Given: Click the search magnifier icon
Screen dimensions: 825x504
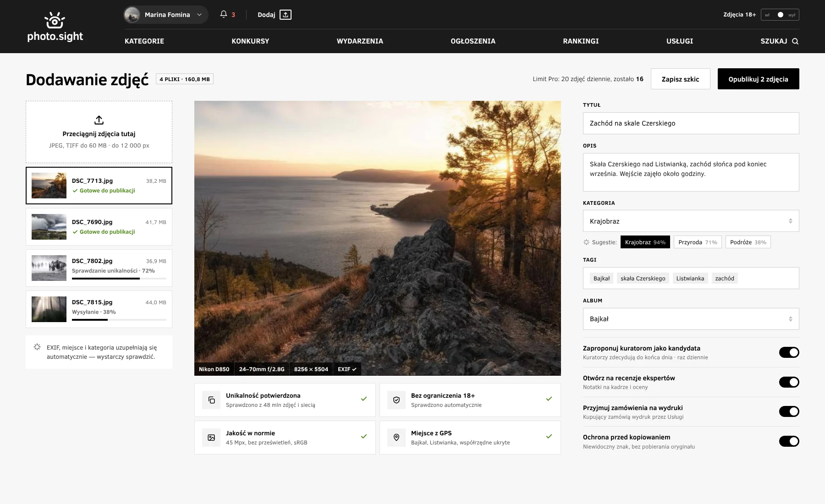Looking at the screenshot, I should [795, 41].
